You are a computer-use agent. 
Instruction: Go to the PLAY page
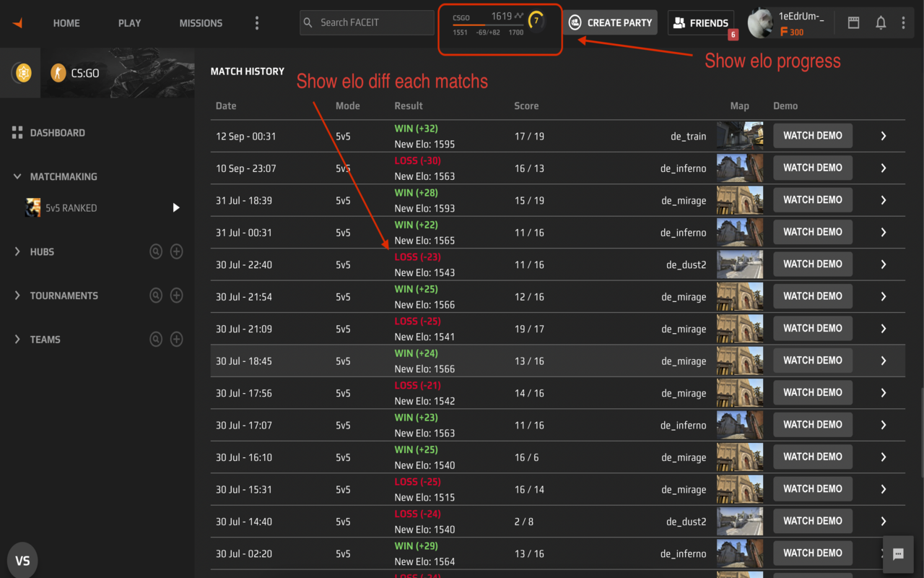pyautogui.click(x=129, y=22)
